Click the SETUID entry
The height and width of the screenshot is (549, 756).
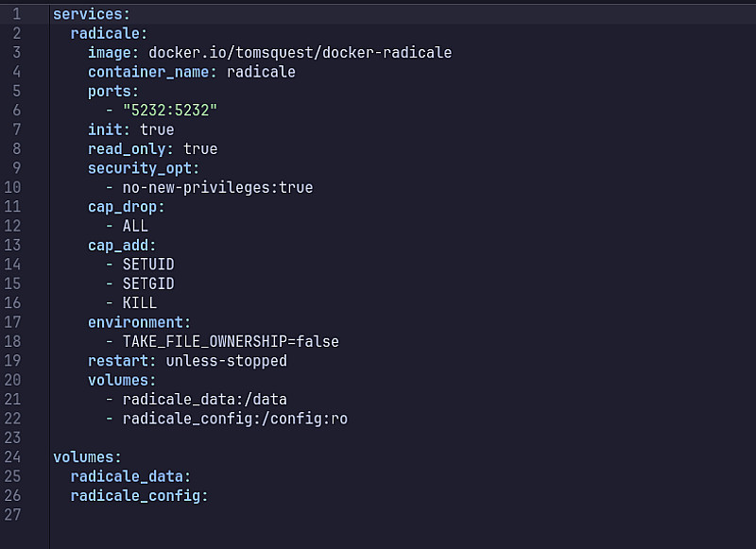click(148, 265)
